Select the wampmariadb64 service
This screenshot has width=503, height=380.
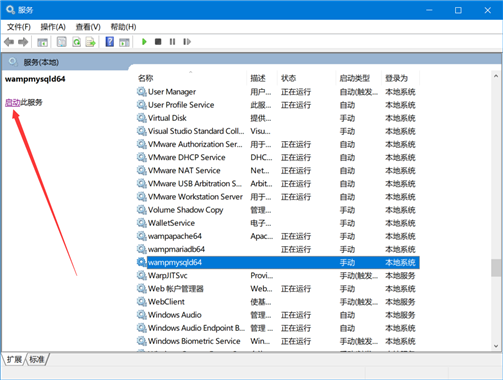coord(278,249)
